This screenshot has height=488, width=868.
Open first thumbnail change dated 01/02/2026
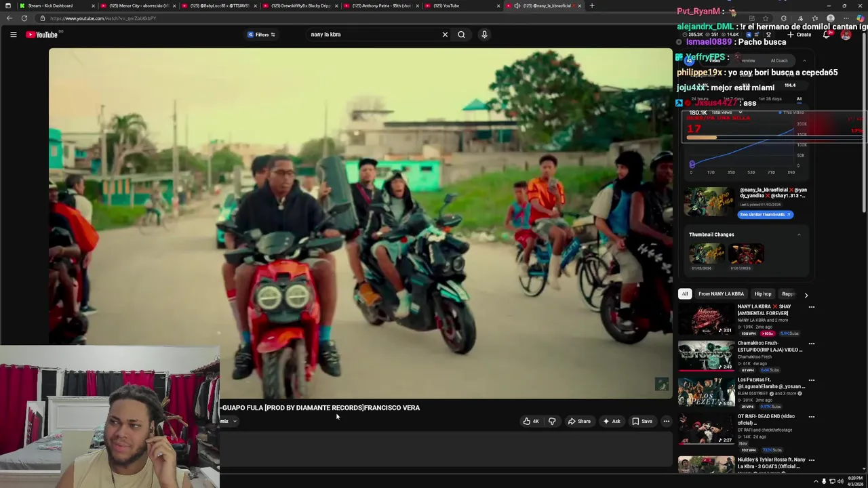(707, 254)
